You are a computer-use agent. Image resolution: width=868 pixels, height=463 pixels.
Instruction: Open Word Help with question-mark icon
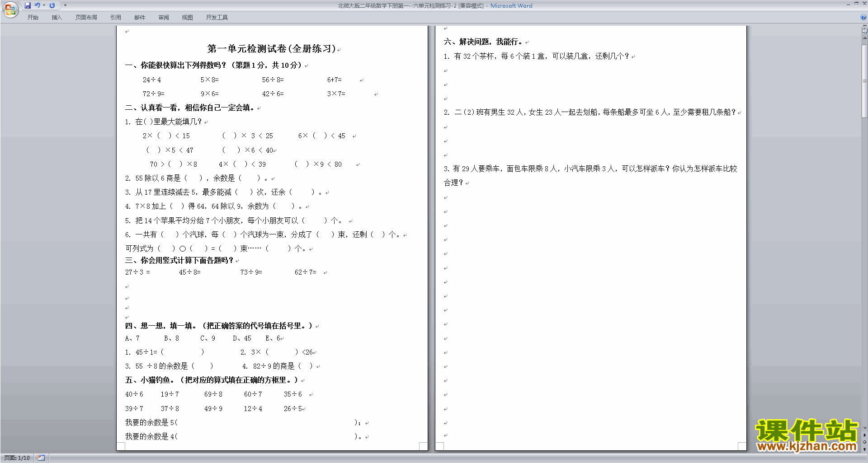point(863,18)
